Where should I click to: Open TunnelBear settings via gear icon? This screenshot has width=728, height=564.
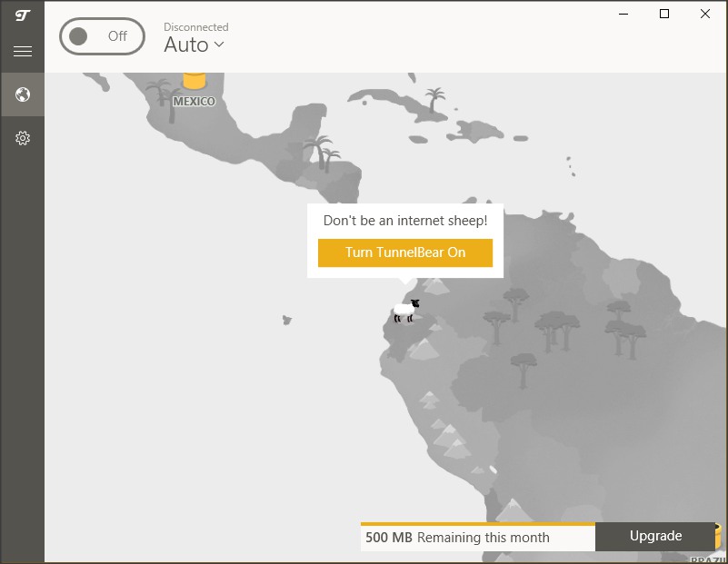[x=23, y=138]
